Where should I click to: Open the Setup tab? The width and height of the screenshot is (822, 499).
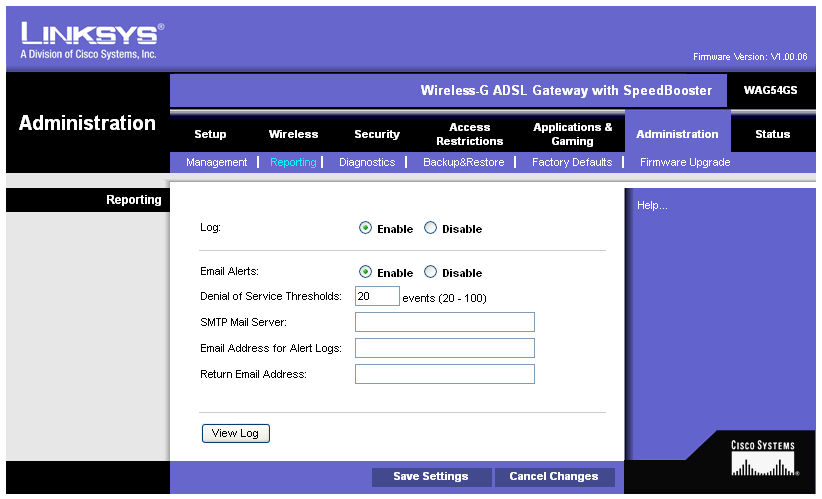pyautogui.click(x=210, y=134)
